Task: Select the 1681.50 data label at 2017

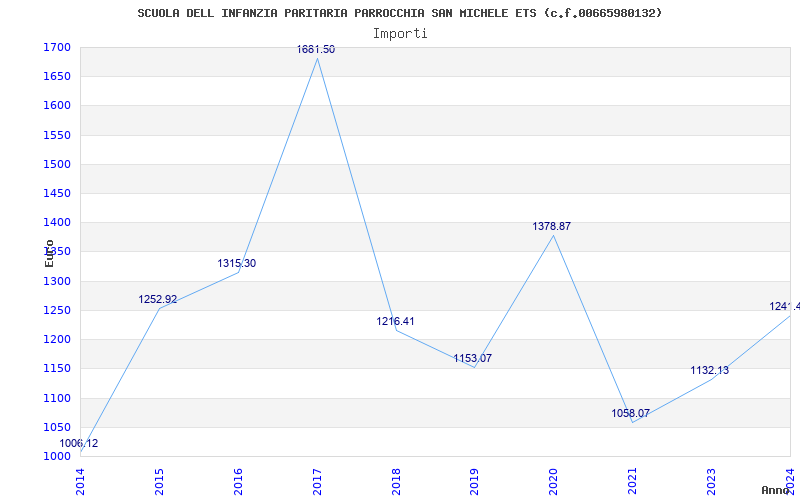Action: coord(316,49)
